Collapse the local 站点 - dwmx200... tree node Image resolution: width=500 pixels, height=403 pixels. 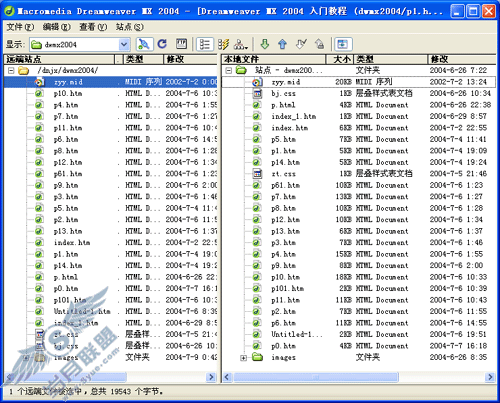point(229,71)
